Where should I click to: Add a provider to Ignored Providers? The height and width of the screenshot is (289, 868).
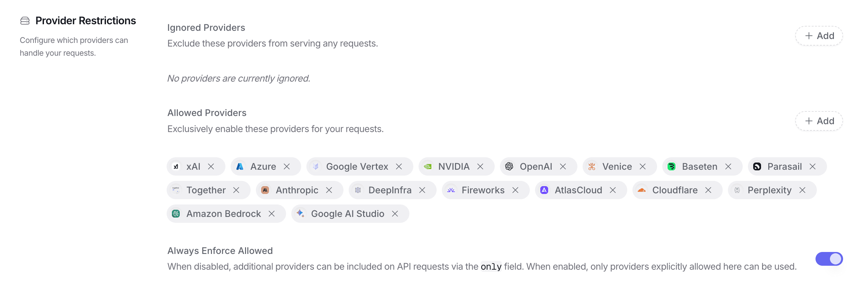(819, 36)
